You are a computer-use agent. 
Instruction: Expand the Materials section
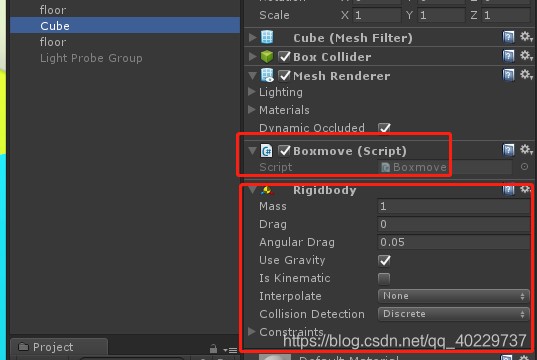click(252, 110)
